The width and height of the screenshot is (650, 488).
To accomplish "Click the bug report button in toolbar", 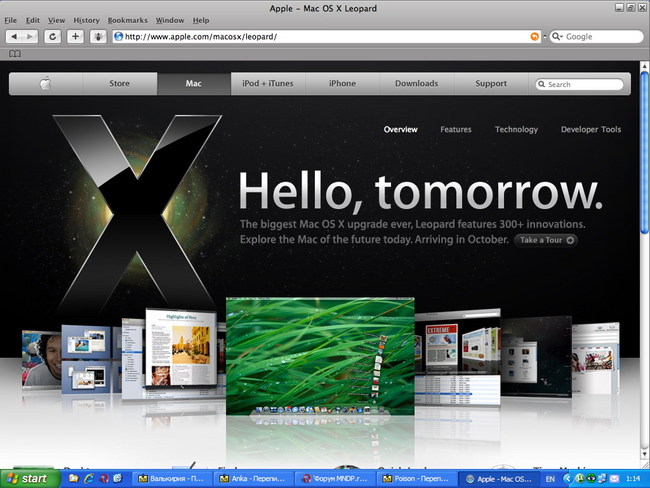I will [x=98, y=36].
